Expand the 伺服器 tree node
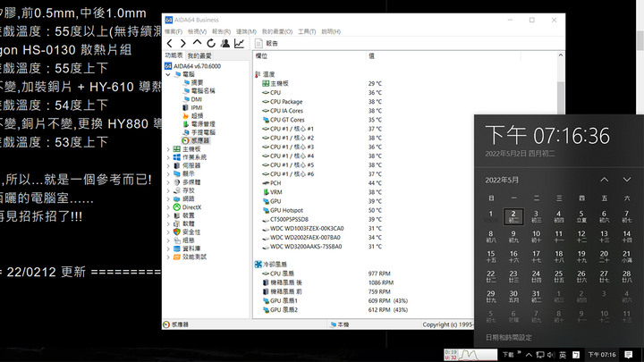This screenshot has width=644, height=362. coord(168,166)
